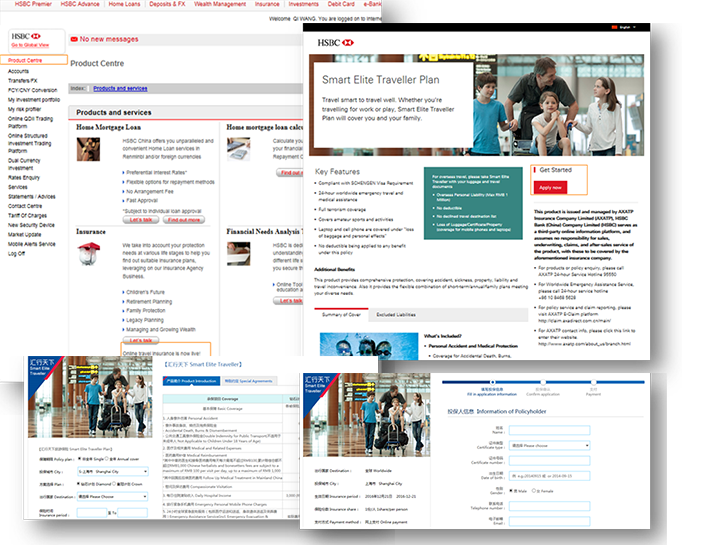Click the policyholder Name input field
726x545 pixels.
click(550, 430)
